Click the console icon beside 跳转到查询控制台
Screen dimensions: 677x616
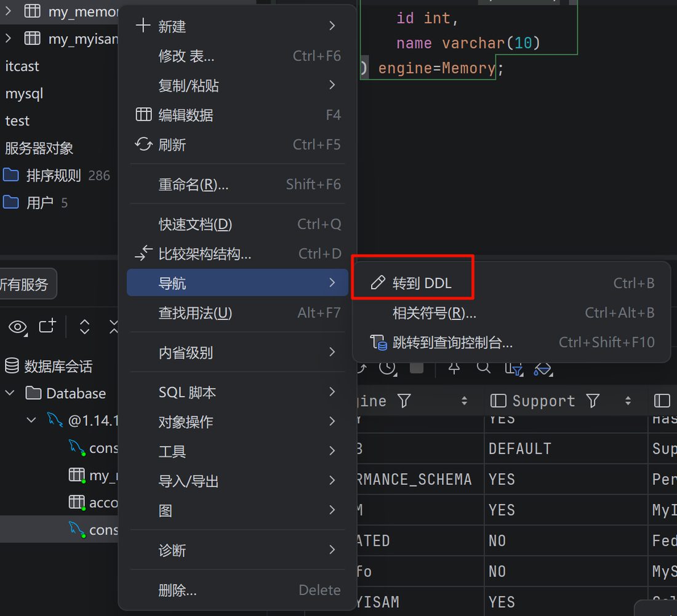[379, 342]
